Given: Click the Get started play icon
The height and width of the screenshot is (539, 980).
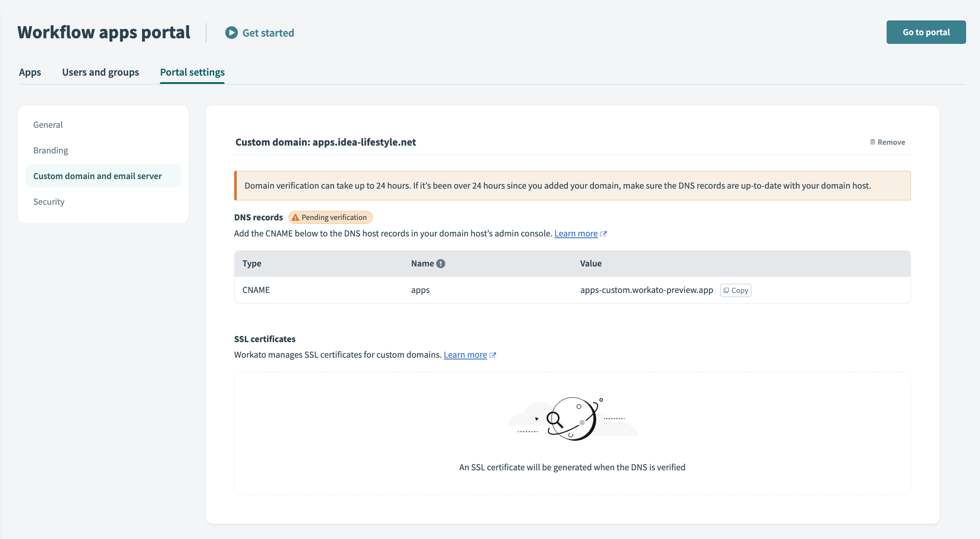Looking at the screenshot, I should pyautogui.click(x=232, y=33).
